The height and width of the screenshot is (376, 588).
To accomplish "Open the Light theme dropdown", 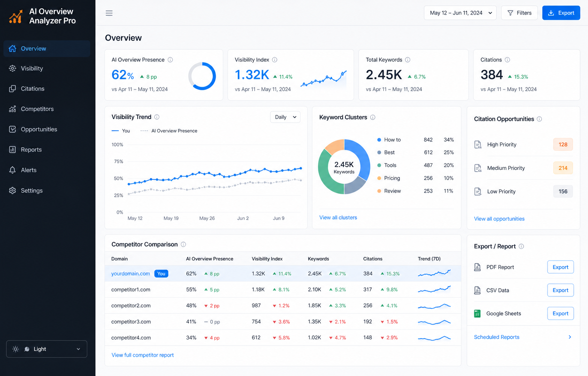I will point(47,349).
